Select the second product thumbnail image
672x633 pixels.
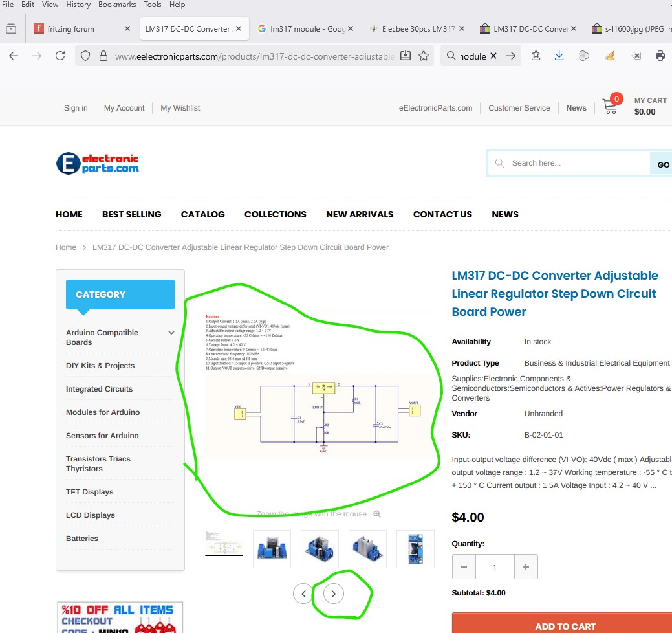click(x=272, y=549)
